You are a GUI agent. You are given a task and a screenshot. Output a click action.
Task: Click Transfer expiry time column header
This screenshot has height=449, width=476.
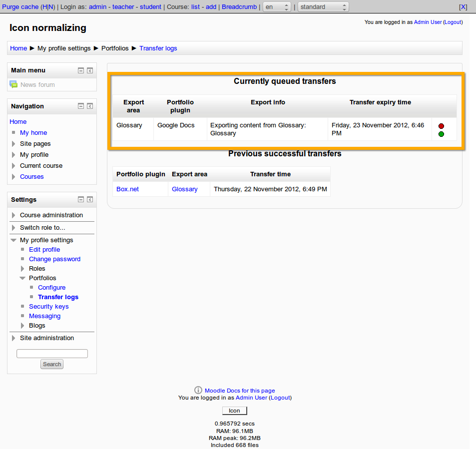coord(380,102)
